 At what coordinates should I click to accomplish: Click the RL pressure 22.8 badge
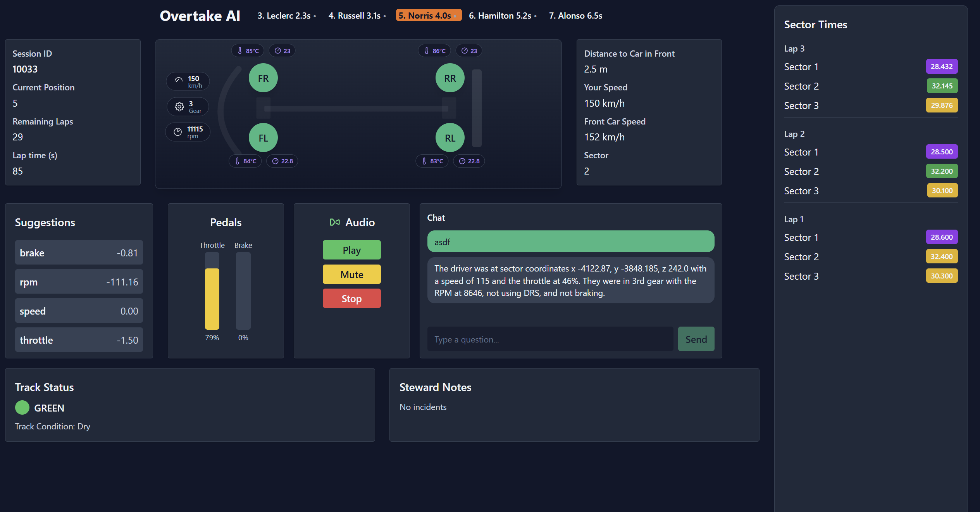[x=469, y=161]
